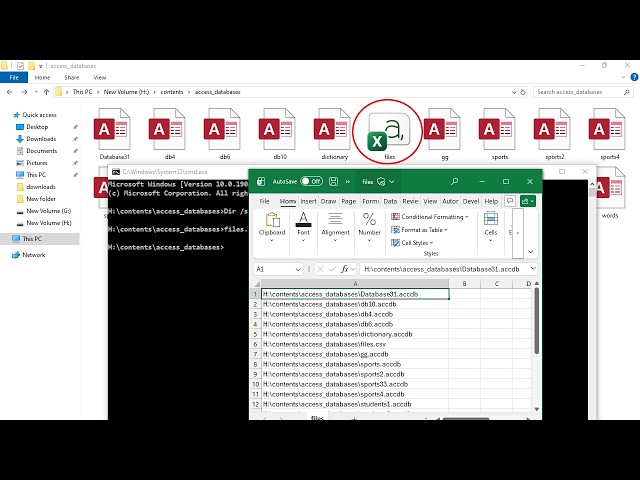Click Explorer Up arrow
Viewport: 640px width, 480px height.
pyautogui.click(x=47, y=92)
